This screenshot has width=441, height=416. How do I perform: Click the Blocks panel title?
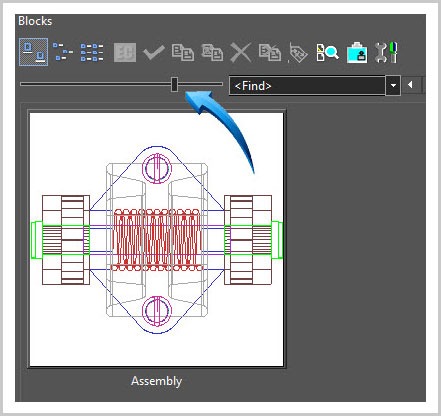click(35, 21)
